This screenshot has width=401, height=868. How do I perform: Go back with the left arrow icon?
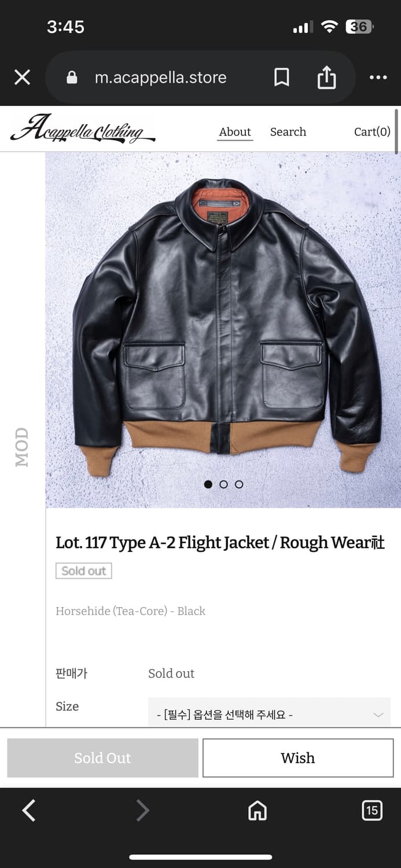pos(29,811)
